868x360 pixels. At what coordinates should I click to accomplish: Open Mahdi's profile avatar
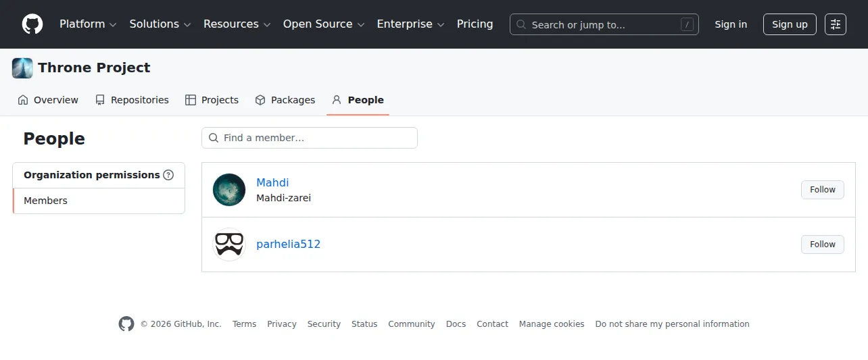tap(229, 190)
